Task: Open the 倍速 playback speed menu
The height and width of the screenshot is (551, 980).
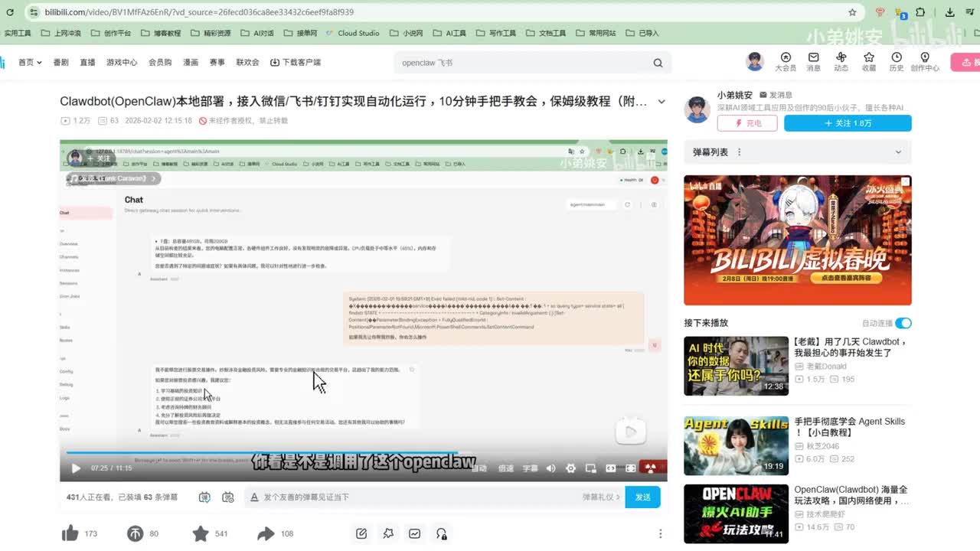Action: point(505,468)
